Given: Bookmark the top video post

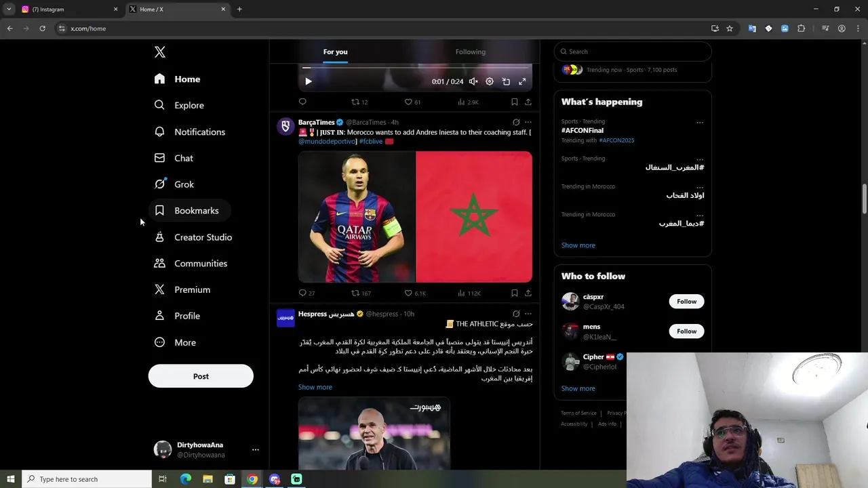Looking at the screenshot, I should click(514, 102).
